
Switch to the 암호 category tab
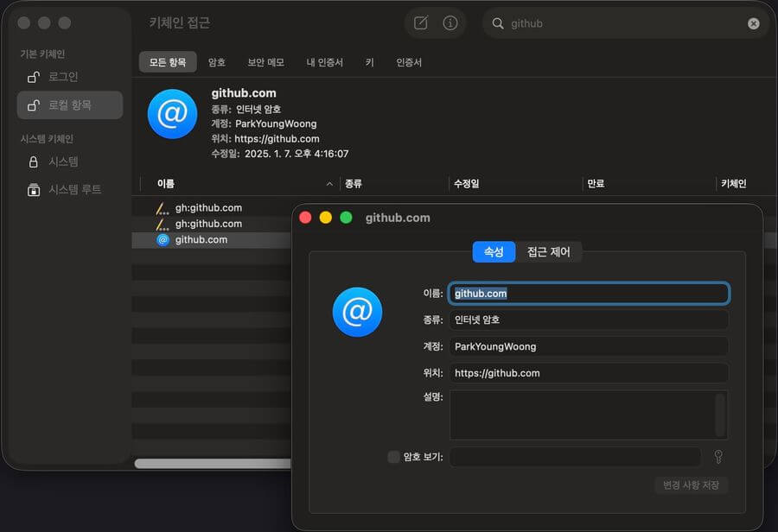pos(216,62)
